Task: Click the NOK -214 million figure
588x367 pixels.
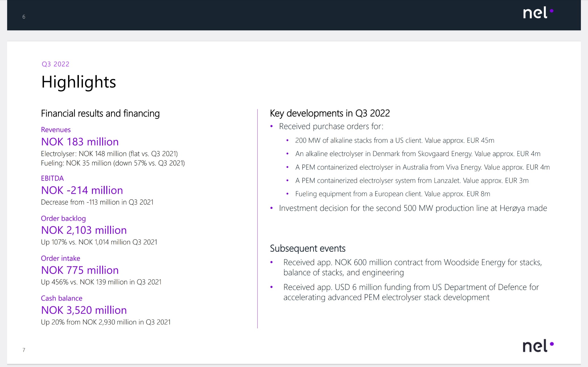Action: click(x=82, y=190)
